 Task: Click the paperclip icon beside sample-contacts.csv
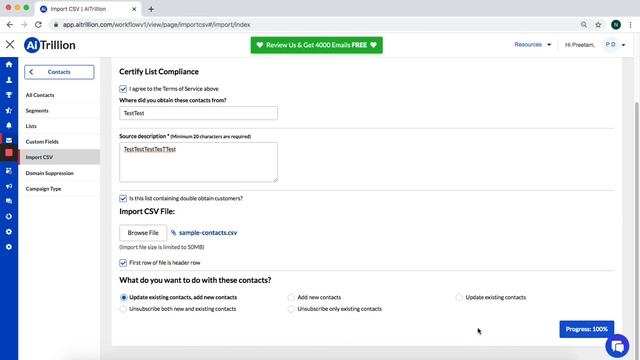[x=173, y=233]
